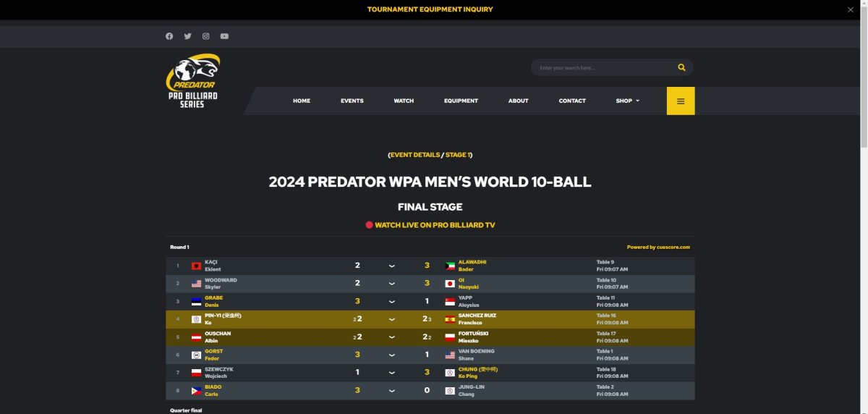
Task: Click the yellow search magnifier icon
Action: [x=681, y=67]
